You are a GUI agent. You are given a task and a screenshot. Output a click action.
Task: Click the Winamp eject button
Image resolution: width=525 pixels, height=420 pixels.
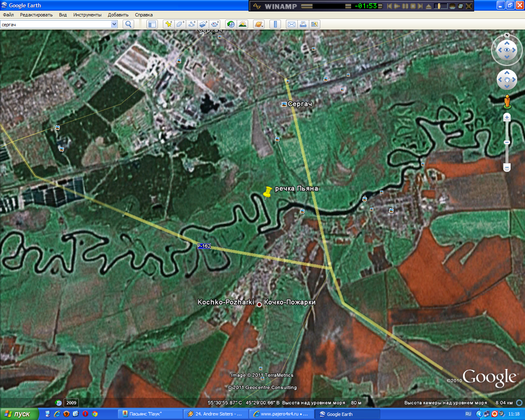click(x=429, y=6)
